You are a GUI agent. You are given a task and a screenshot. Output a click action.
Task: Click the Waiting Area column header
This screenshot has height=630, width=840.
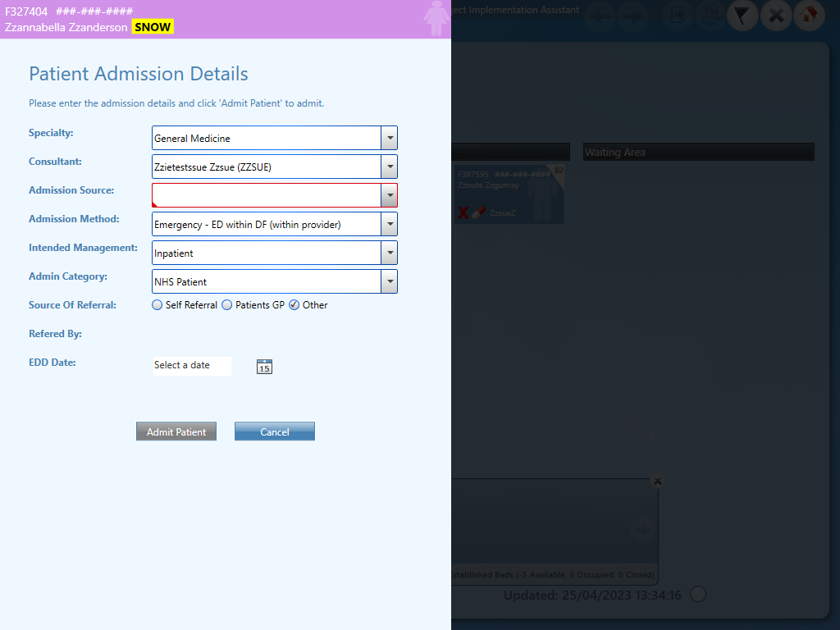699,152
